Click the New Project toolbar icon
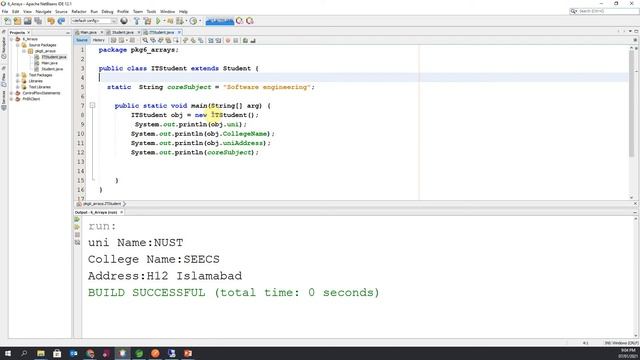 (17, 21)
